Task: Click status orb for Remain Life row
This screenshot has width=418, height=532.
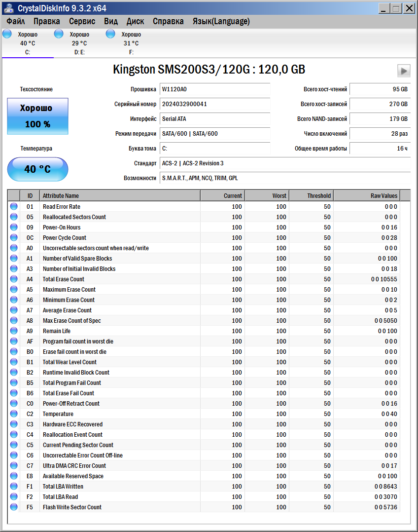Action: (x=14, y=331)
